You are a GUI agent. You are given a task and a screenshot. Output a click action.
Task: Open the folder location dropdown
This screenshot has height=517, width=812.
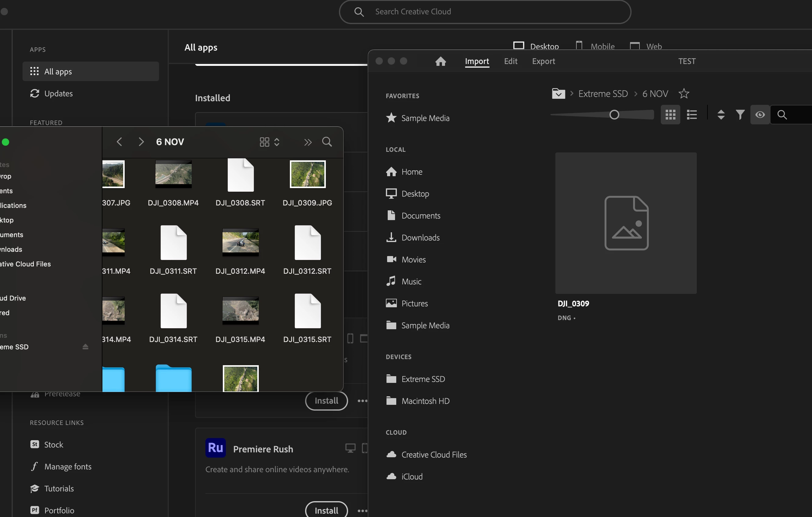pos(558,93)
